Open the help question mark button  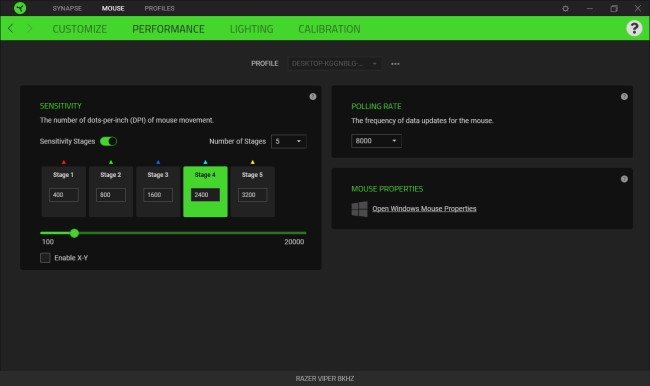[x=634, y=28]
